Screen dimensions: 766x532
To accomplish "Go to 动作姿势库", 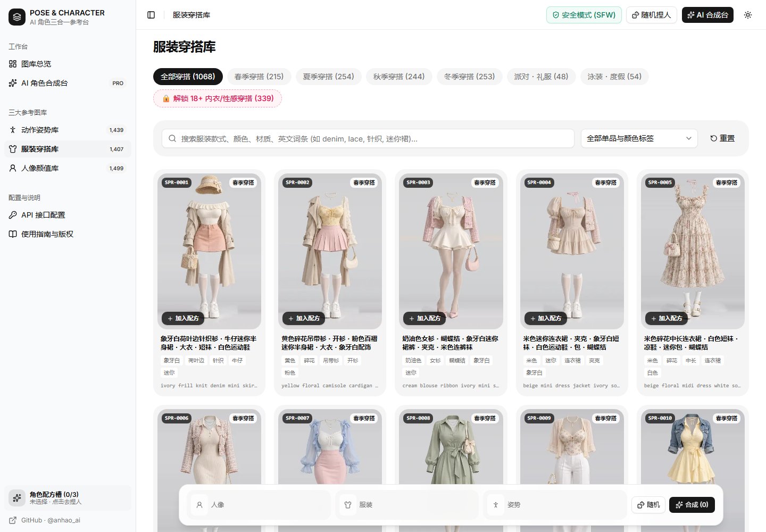I will click(x=68, y=130).
